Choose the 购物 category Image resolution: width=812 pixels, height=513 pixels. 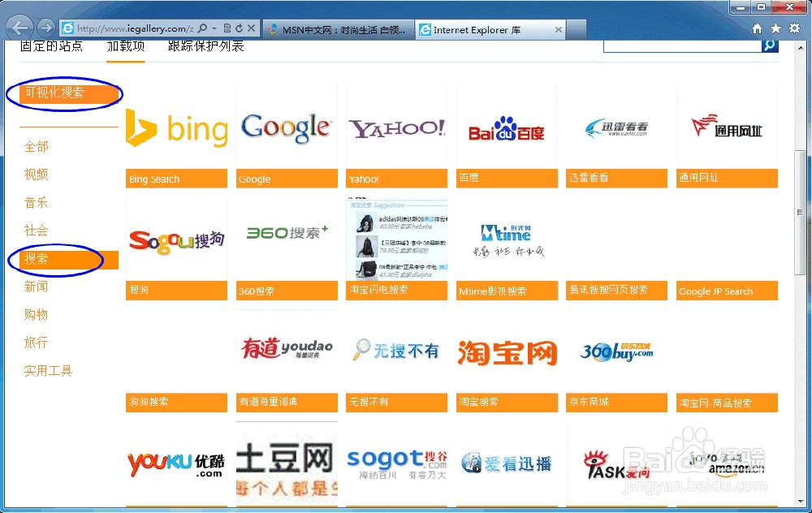[37, 315]
